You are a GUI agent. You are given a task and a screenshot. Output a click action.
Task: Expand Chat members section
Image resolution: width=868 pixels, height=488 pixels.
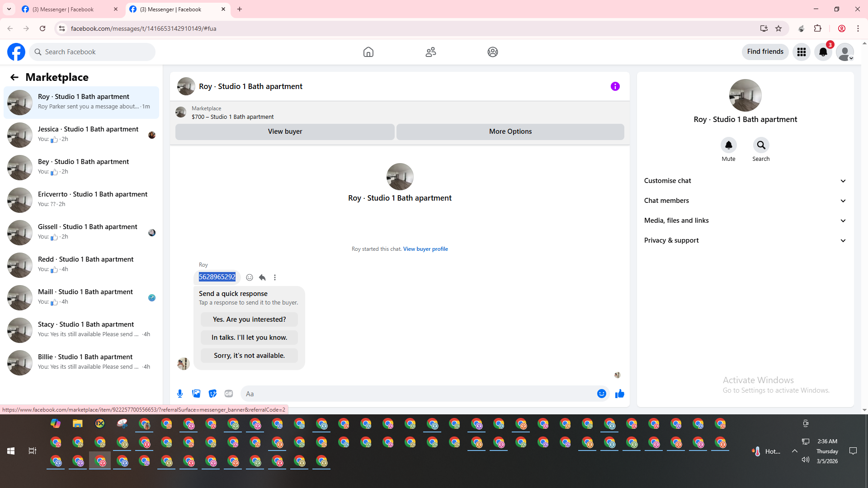pyautogui.click(x=745, y=201)
